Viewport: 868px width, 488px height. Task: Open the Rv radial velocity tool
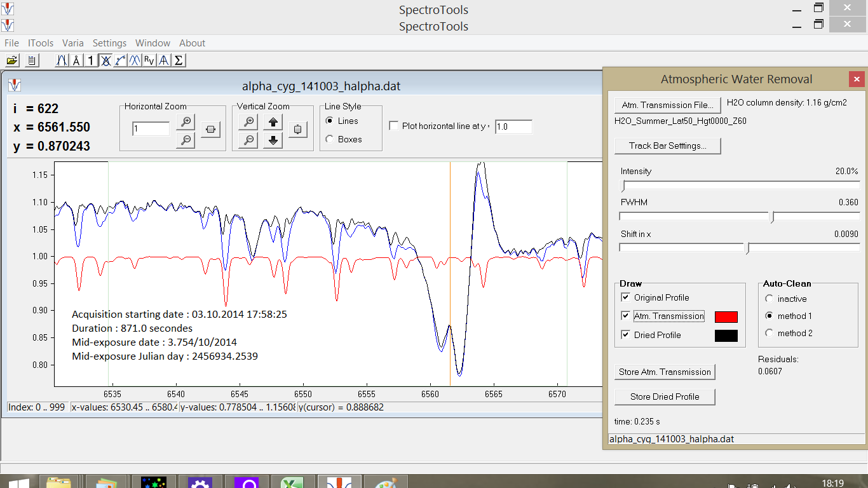click(x=149, y=60)
